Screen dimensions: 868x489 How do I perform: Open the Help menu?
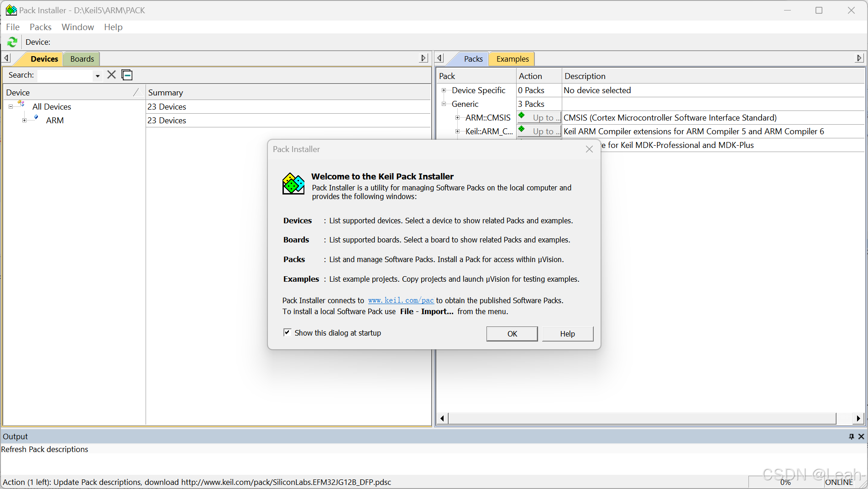tap(113, 27)
